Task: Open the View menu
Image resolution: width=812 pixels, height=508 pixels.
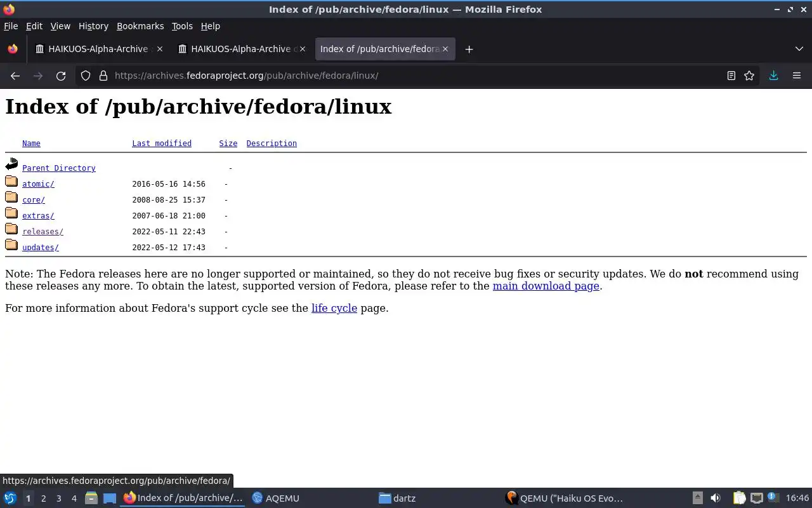Action: (60, 26)
